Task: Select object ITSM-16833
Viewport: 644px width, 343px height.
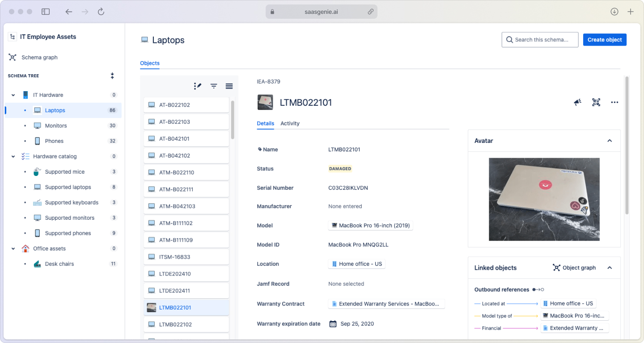Action: [x=186, y=257]
